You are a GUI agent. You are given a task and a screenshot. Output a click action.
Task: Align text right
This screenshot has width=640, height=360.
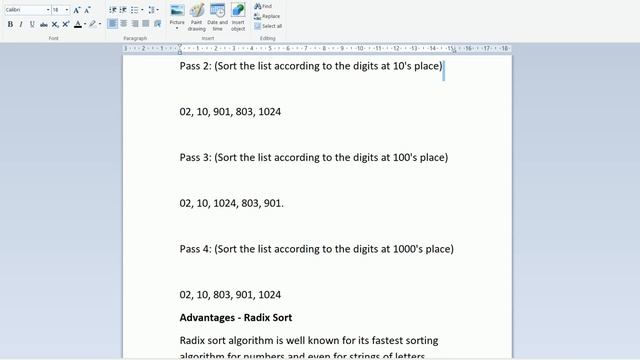click(135, 24)
